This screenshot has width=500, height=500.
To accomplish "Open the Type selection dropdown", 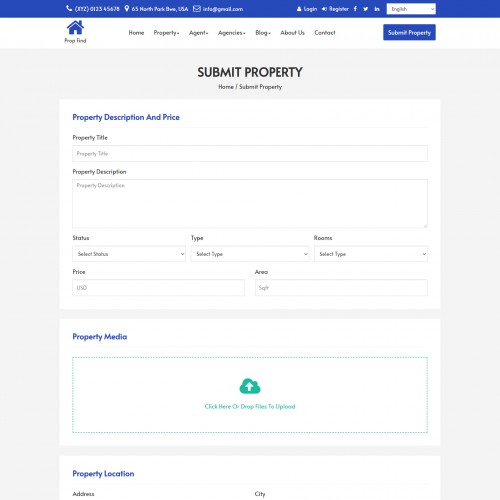I will [x=250, y=254].
